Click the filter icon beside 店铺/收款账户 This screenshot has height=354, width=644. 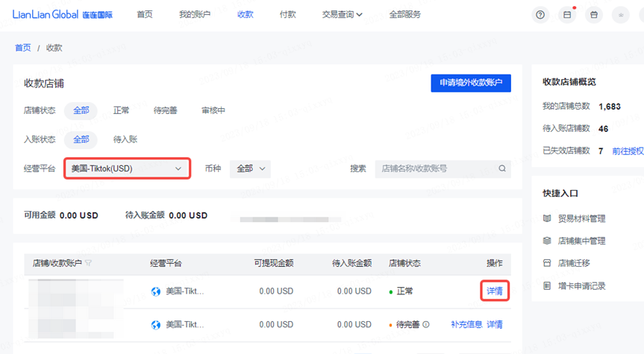89,263
